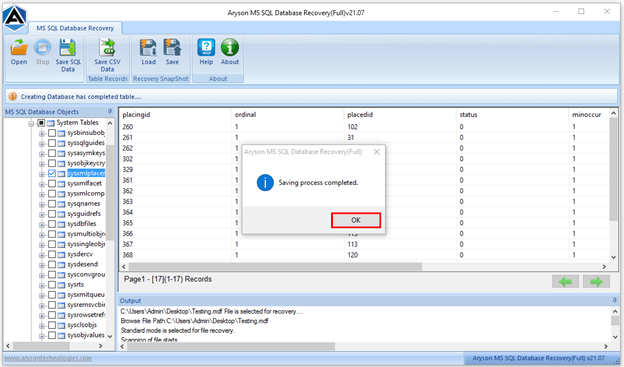Click OK in the saving completed dialog

356,220
